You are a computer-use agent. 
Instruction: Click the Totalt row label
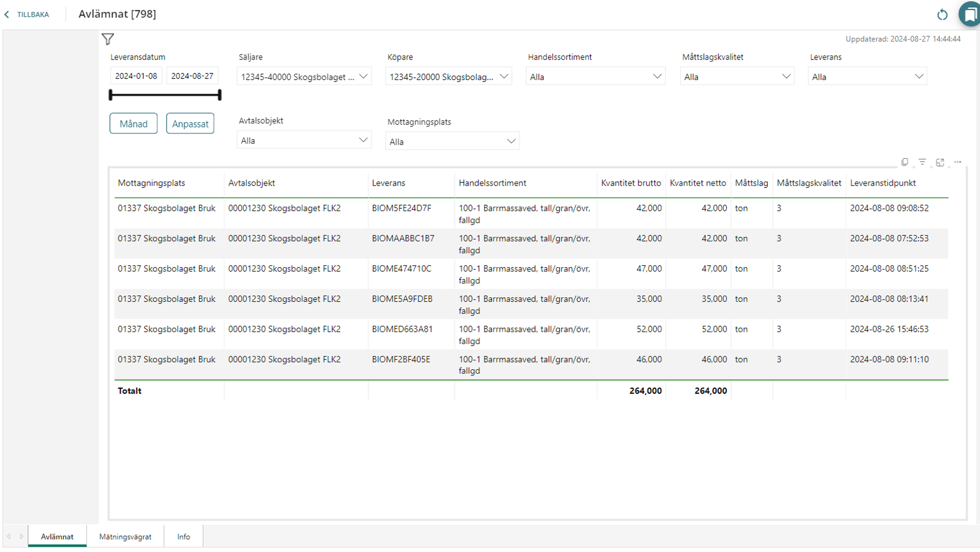(x=129, y=391)
